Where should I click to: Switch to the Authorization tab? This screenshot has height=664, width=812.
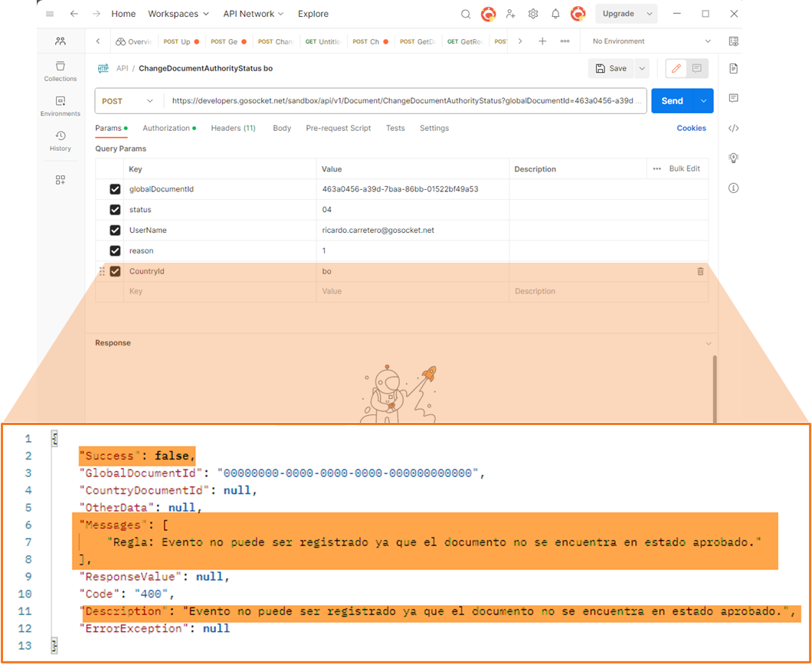tap(169, 129)
